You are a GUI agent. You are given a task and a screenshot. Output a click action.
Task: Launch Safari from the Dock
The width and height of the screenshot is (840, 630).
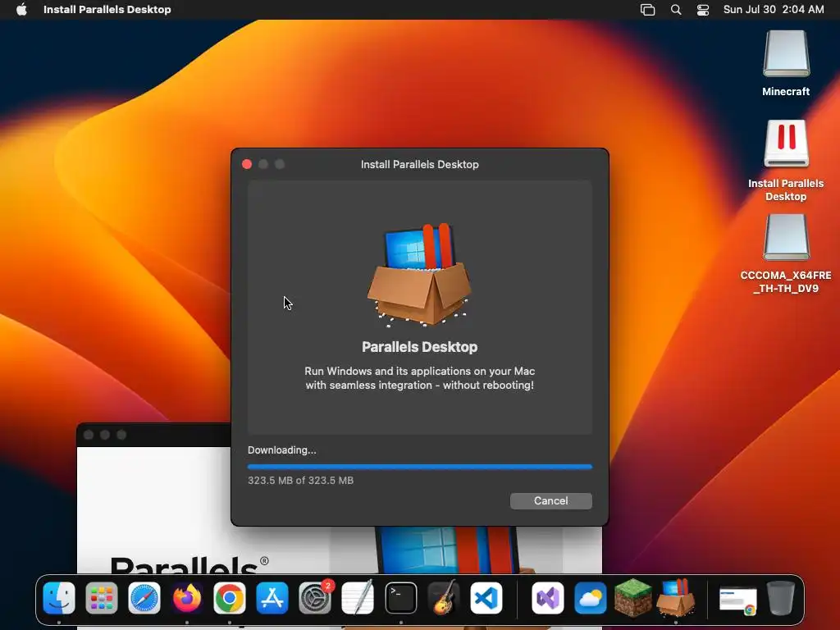(144, 598)
